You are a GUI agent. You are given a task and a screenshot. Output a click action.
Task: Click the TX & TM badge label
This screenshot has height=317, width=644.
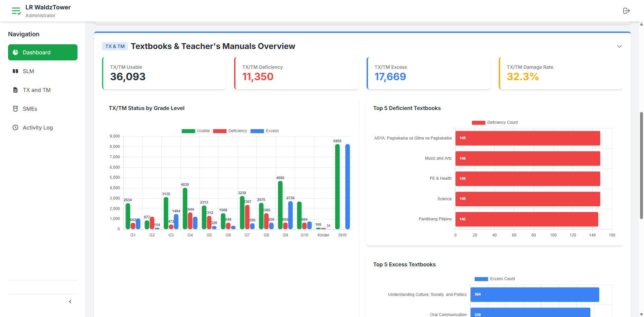pyautogui.click(x=115, y=46)
